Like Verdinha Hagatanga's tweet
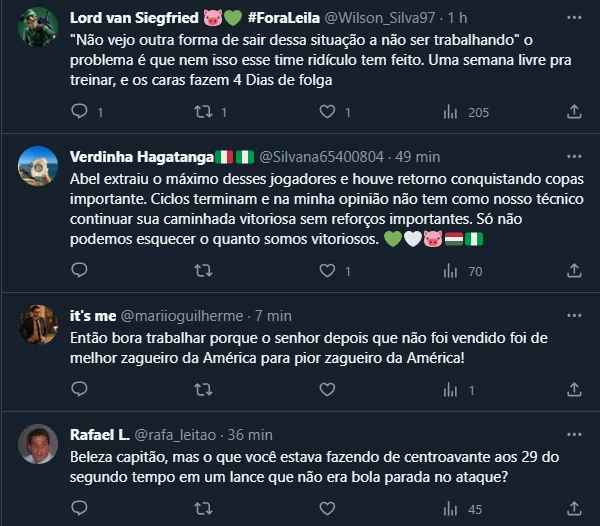This screenshot has width=600, height=526. [326, 271]
